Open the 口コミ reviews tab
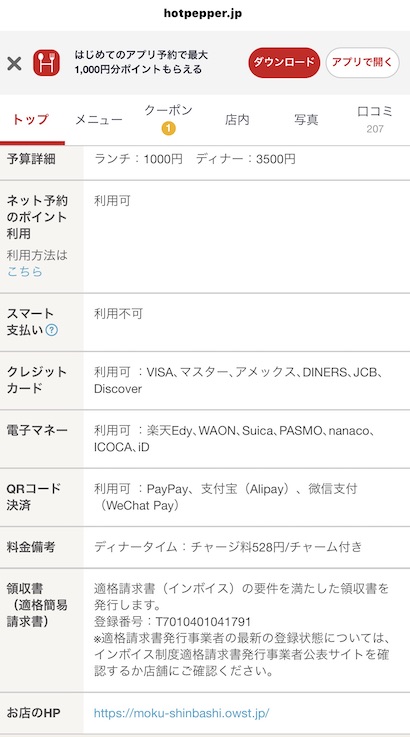The width and height of the screenshot is (410, 737). 375,119
